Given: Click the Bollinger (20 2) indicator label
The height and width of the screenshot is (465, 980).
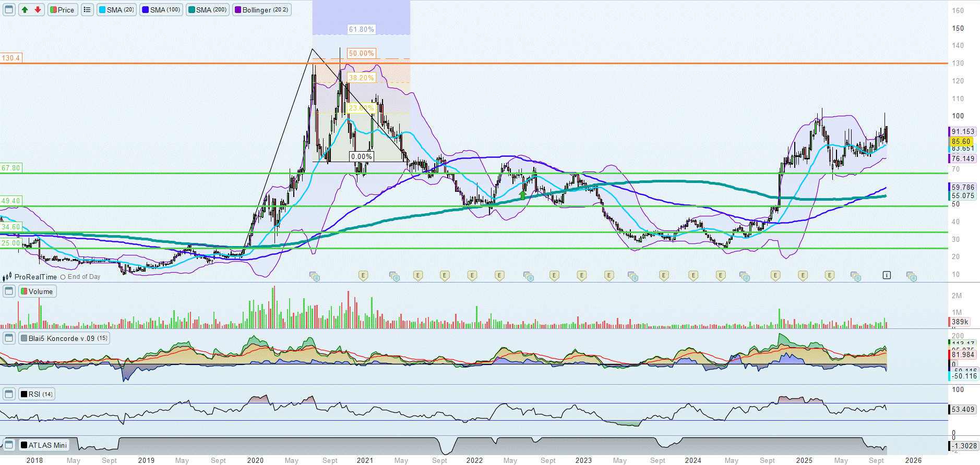Looking at the screenshot, I should tap(261, 10).
